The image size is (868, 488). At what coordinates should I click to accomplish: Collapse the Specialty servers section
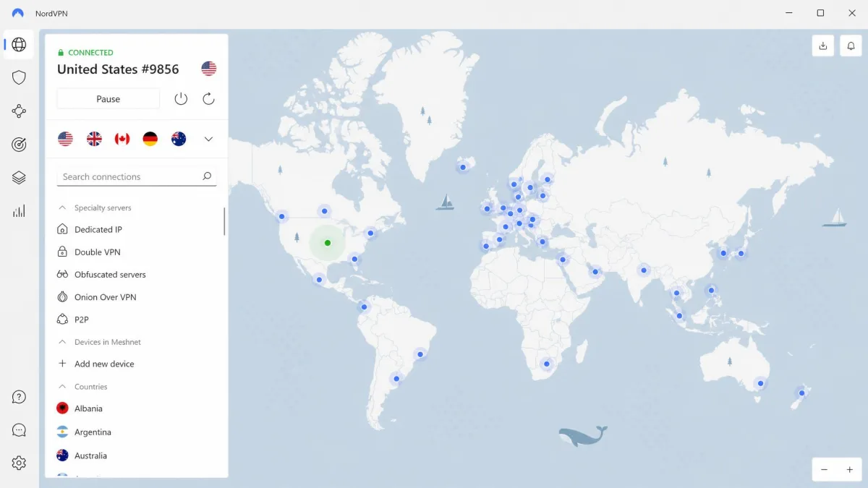[62, 207]
